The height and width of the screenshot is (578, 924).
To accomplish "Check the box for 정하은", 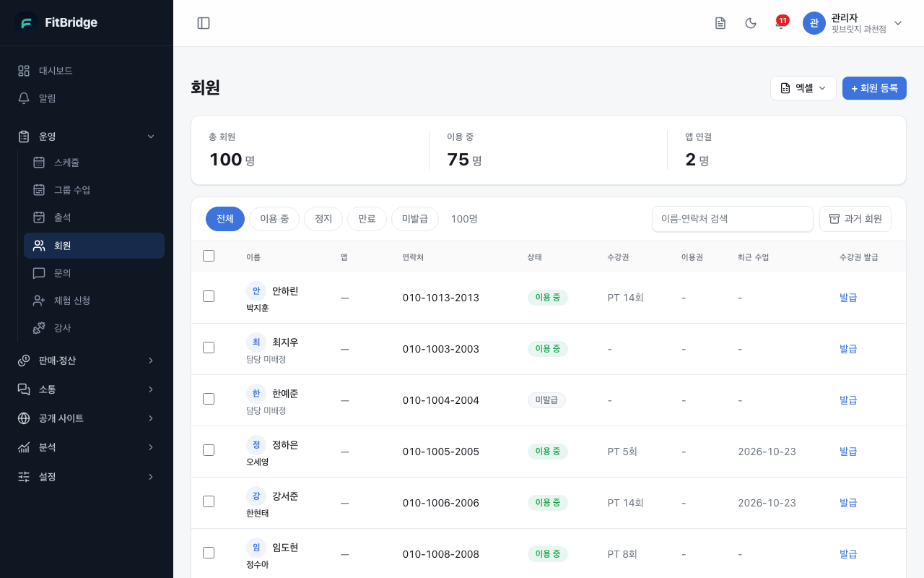I will coord(209,450).
